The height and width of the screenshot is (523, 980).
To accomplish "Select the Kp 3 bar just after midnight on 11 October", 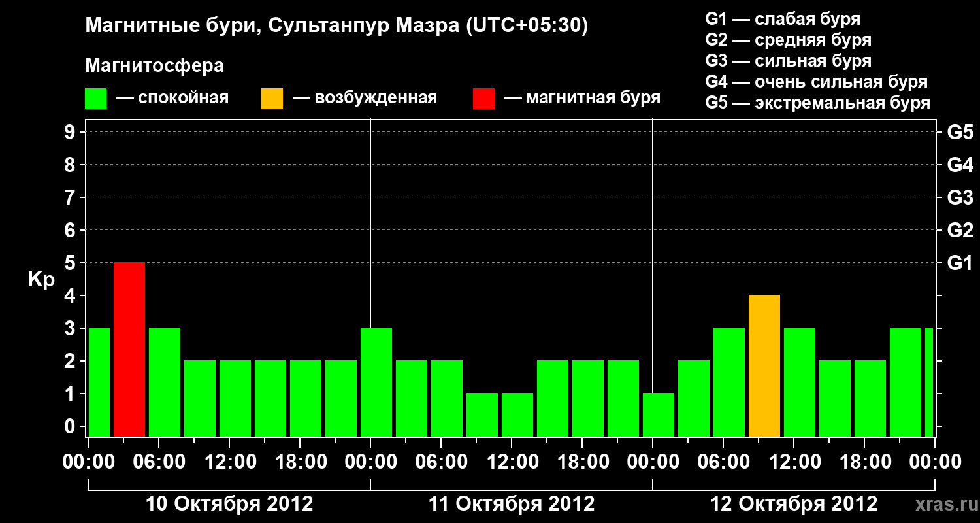I will point(376,382).
